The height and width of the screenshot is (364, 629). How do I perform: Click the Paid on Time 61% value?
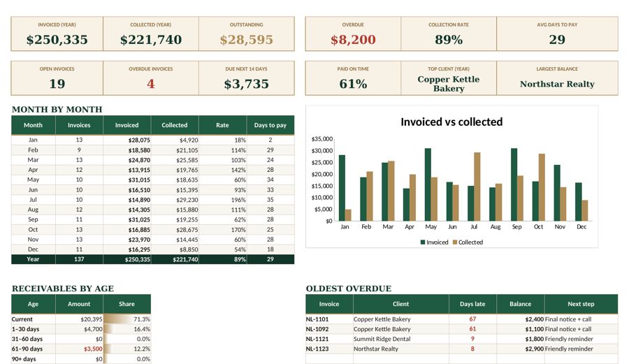(x=353, y=84)
